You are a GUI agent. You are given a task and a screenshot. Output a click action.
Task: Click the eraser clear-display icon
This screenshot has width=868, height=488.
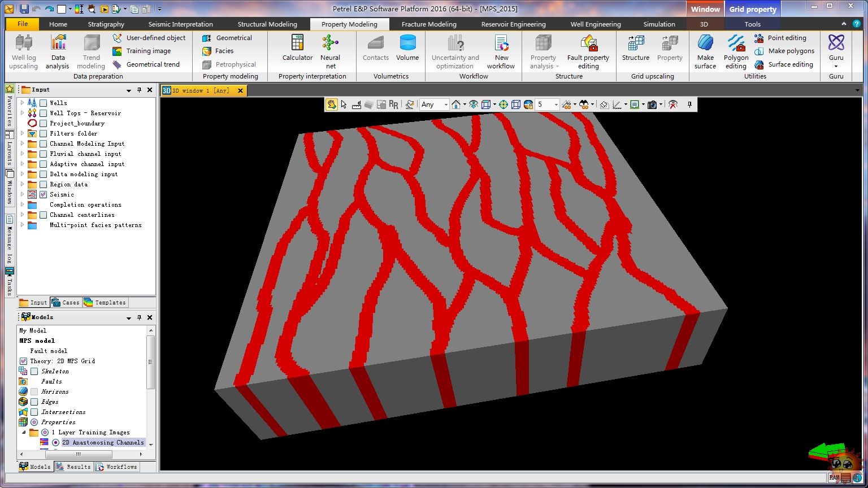tap(604, 104)
